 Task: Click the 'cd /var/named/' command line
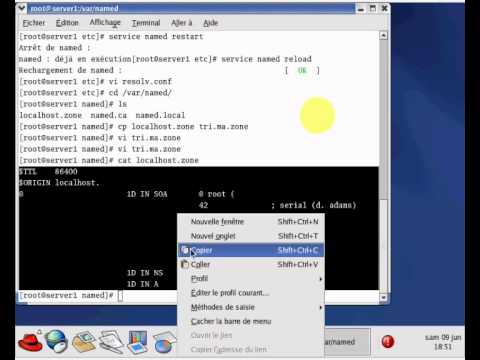point(95,93)
